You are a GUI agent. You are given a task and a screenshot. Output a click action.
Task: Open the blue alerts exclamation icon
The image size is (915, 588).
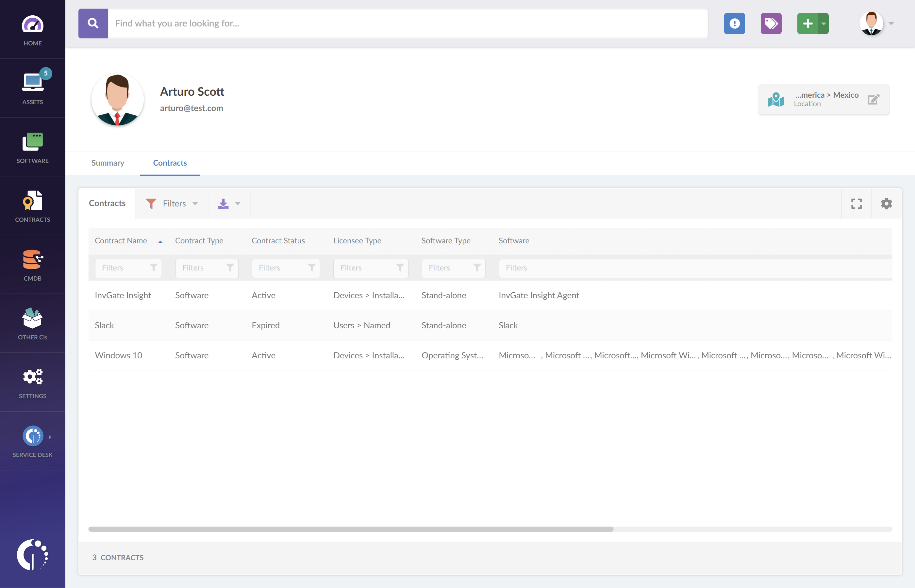[x=734, y=23]
